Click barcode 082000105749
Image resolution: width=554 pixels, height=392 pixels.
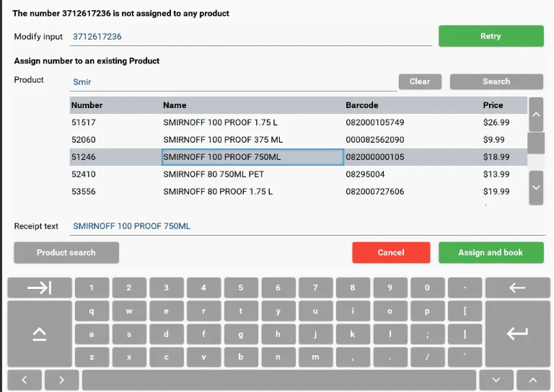pos(375,122)
